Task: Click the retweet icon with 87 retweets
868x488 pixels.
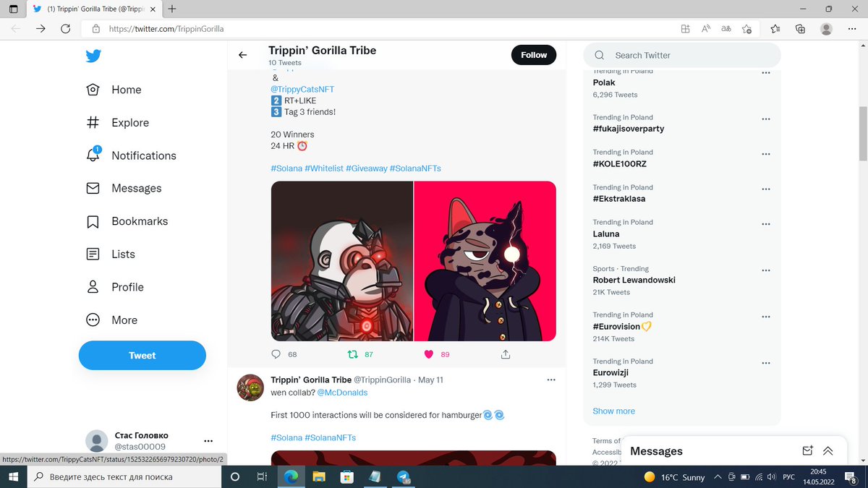Action: (x=352, y=354)
